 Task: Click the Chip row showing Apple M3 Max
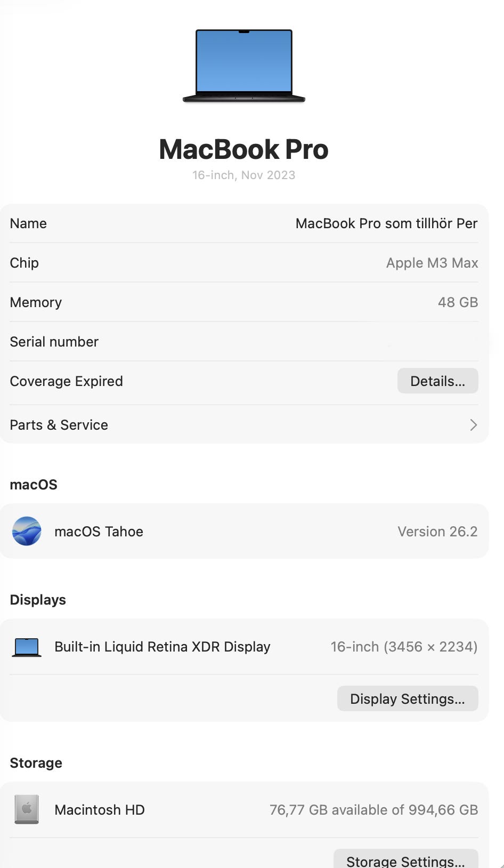pyautogui.click(x=244, y=263)
